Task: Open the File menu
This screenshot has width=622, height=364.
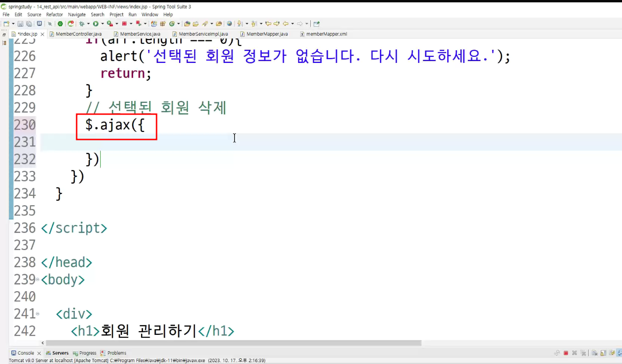Action: pos(6,15)
